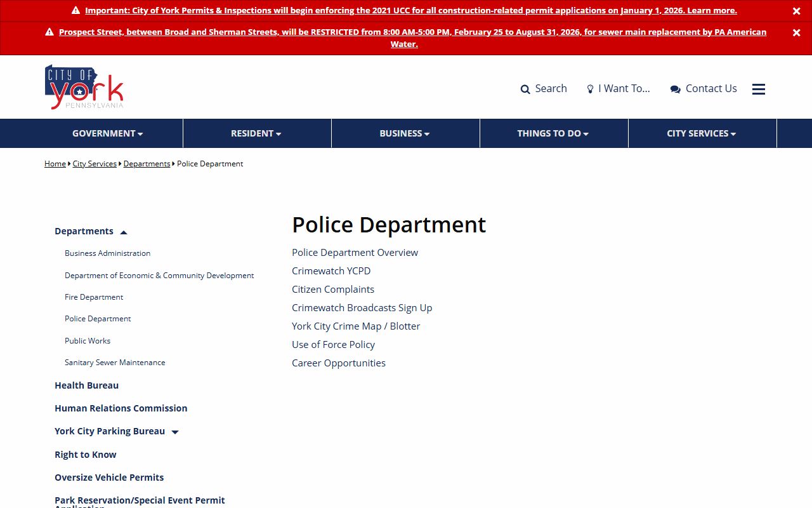Open Crimewatch Broadcasts Sign Up link
The height and width of the screenshot is (508, 812).
coord(362,308)
